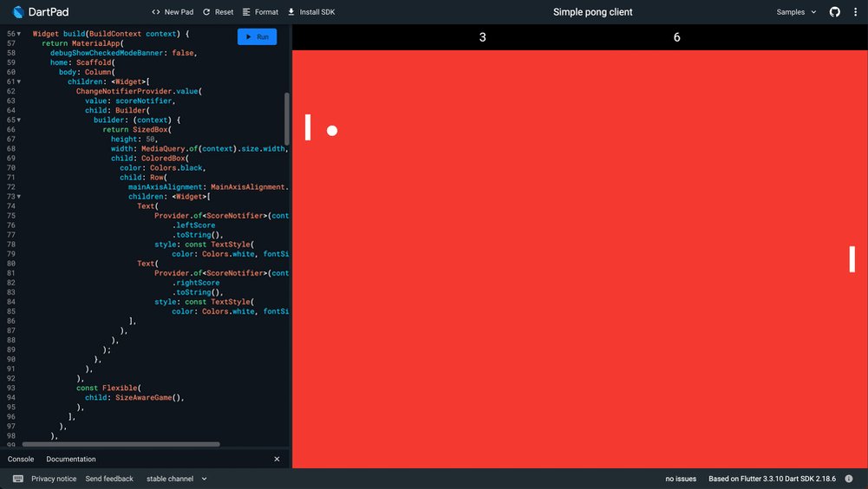868x489 pixels.
Task: Click the white pong ball
Action: (x=332, y=131)
